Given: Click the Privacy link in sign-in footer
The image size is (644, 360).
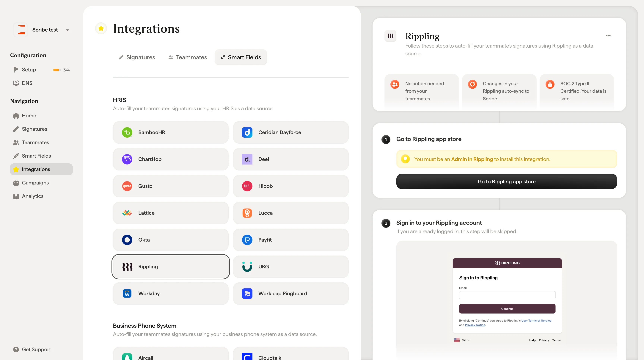Looking at the screenshot, I should pyautogui.click(x=544, y=340).
